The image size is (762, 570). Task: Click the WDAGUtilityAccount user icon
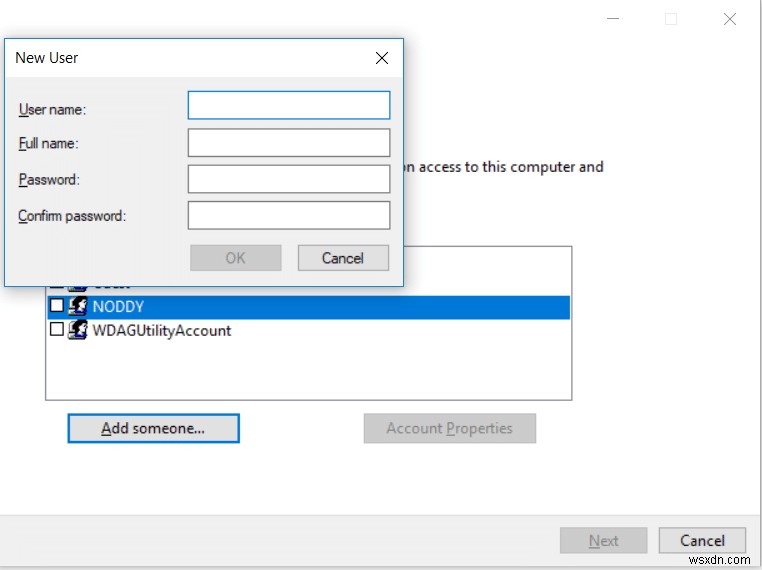click(78, 330)
